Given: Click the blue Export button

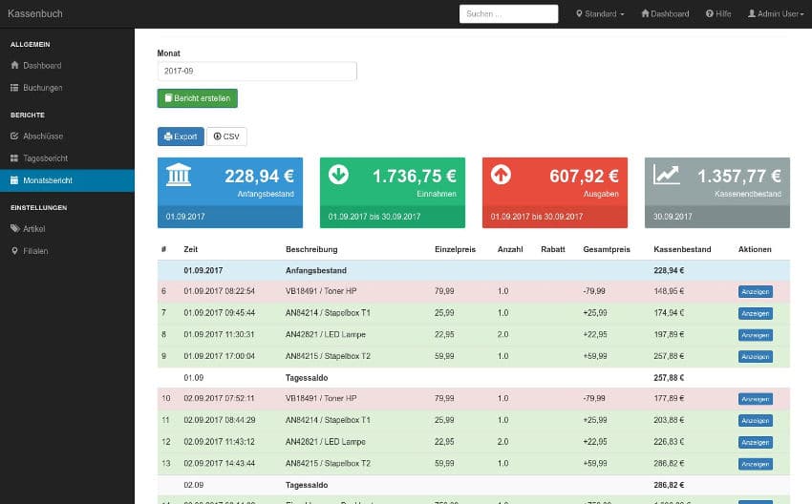Looking at the screenshot, I should (181, 136).
